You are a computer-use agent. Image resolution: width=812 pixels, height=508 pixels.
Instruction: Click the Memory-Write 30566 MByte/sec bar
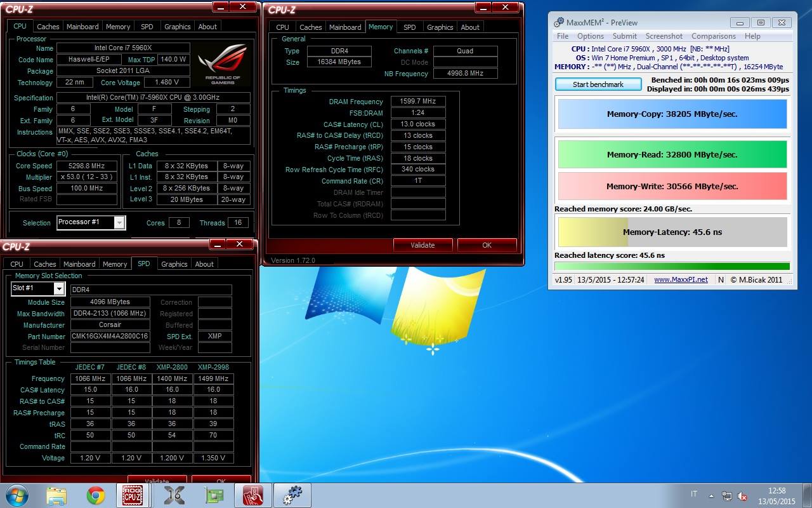[x=672, y=186]
